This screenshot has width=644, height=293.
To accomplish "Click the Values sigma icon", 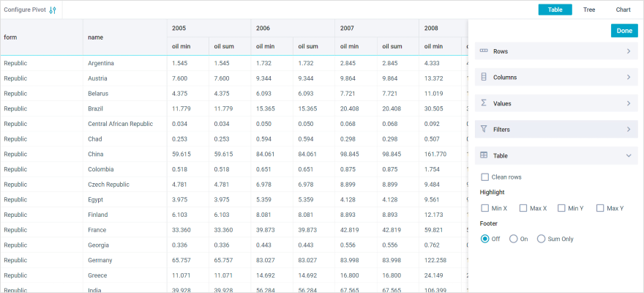I will click(484, 103).
